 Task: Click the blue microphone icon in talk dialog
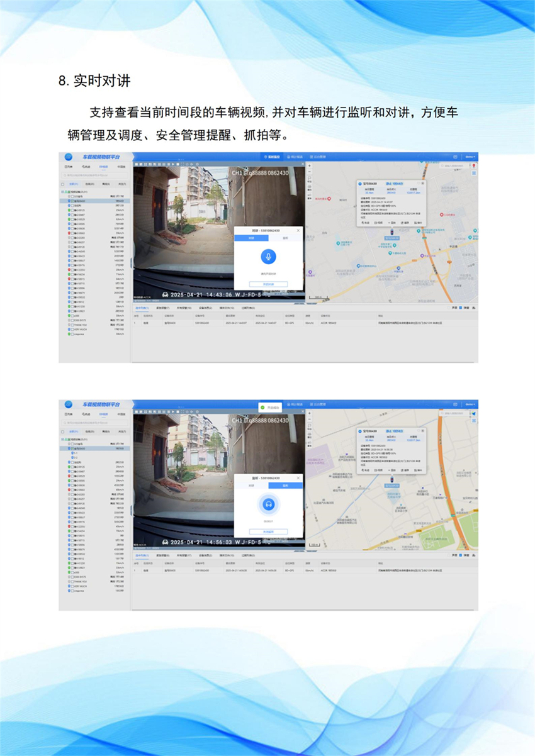268,257
